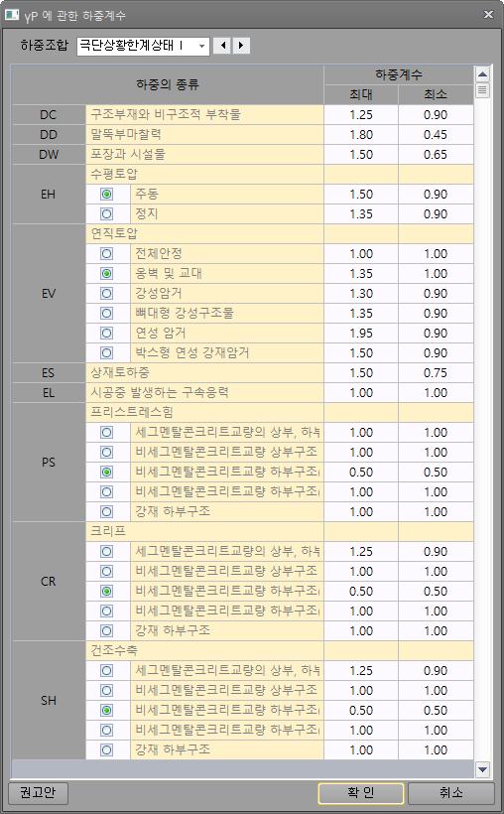The height and width of the screenshot is (814, 504).
Task: Click next load combination arrow button
Action: pyautogui.click(x=241, y=46)
